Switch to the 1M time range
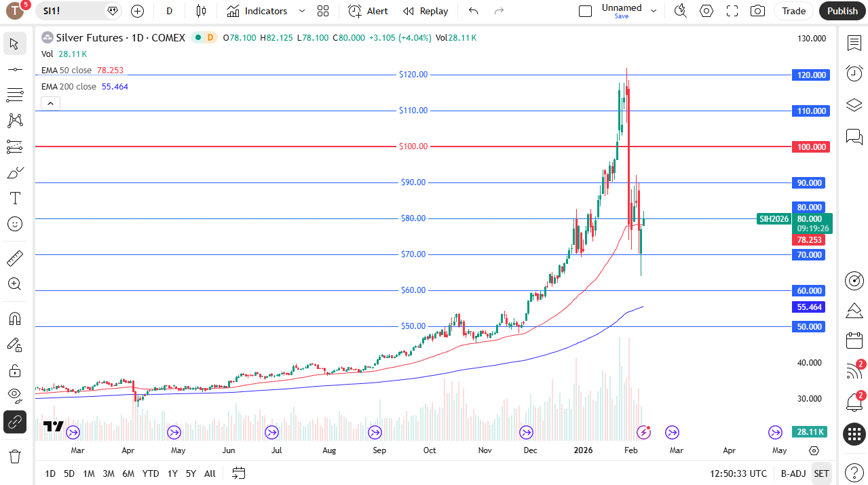Screen dimensions: 868x485 pos(89,473)
